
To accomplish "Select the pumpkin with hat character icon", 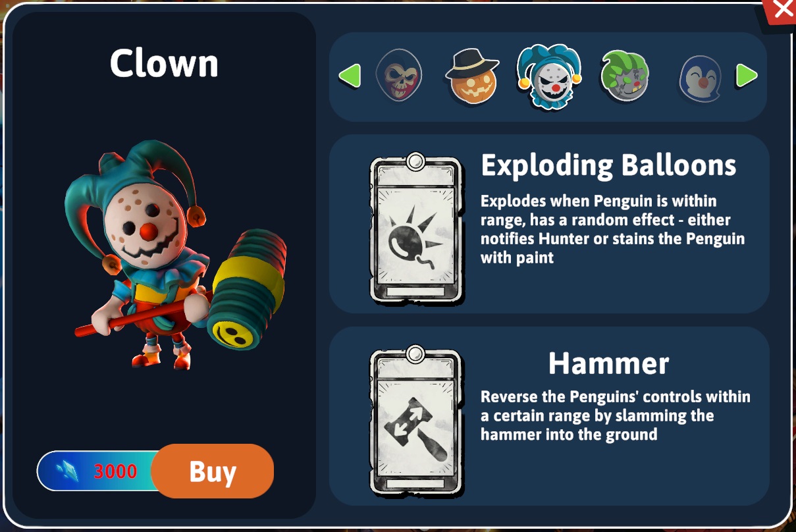I will point(472,77).
